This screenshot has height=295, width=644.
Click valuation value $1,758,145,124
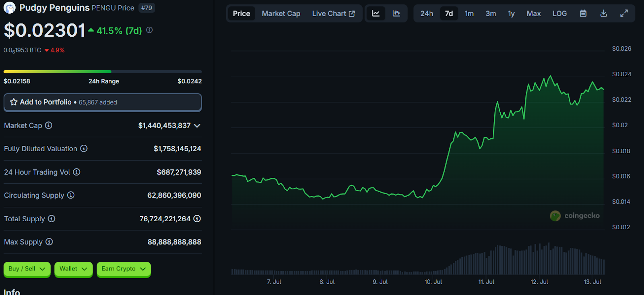click(x=177, y=149)
